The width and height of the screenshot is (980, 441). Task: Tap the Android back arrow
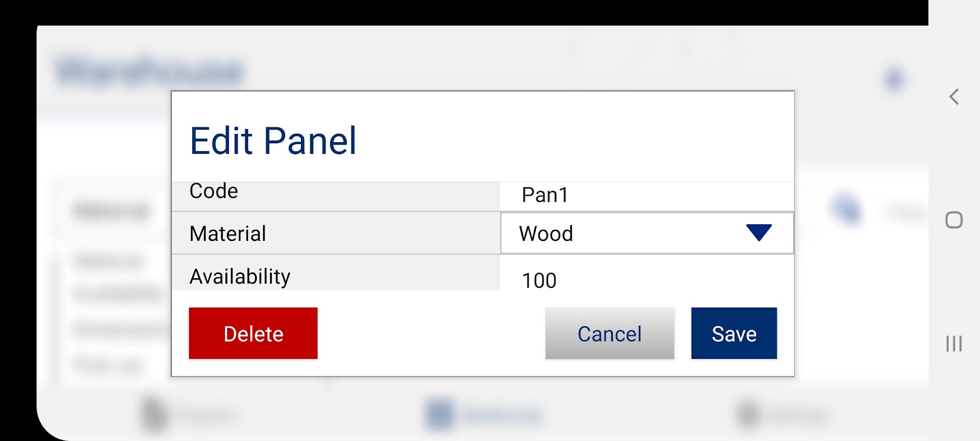click(954, 97)
